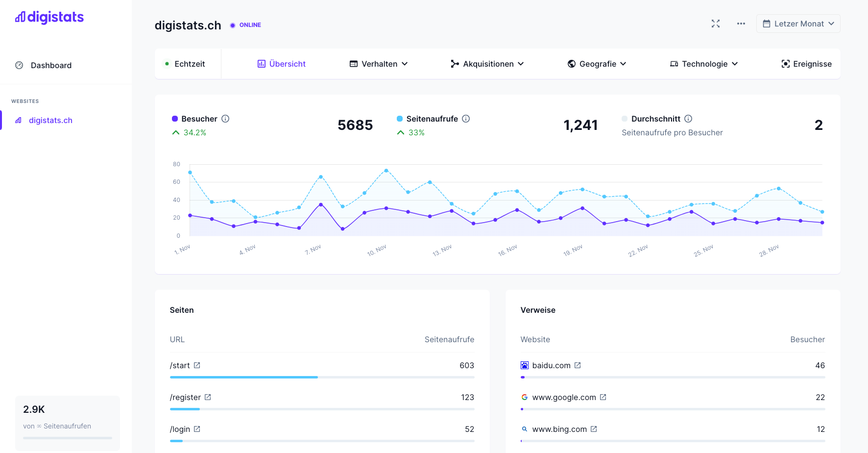Viewport: 868px width, 453px height.
Task: Click the 10. Nov peak chart point
Action: tap(386, 171)
